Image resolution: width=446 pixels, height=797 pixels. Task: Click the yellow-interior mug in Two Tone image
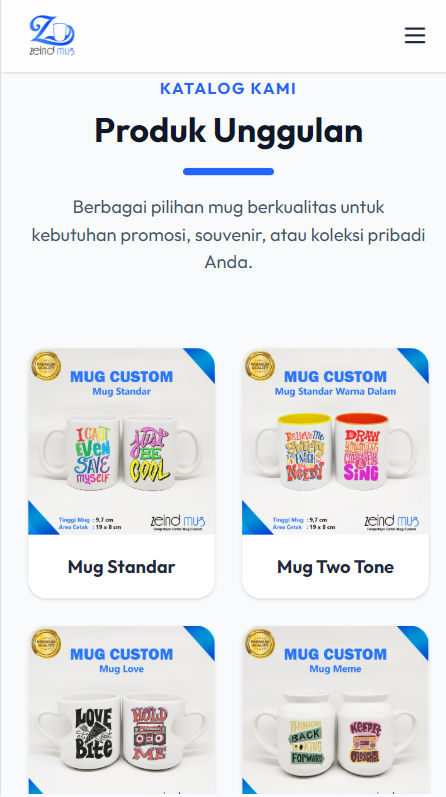(x=296, y=451)
